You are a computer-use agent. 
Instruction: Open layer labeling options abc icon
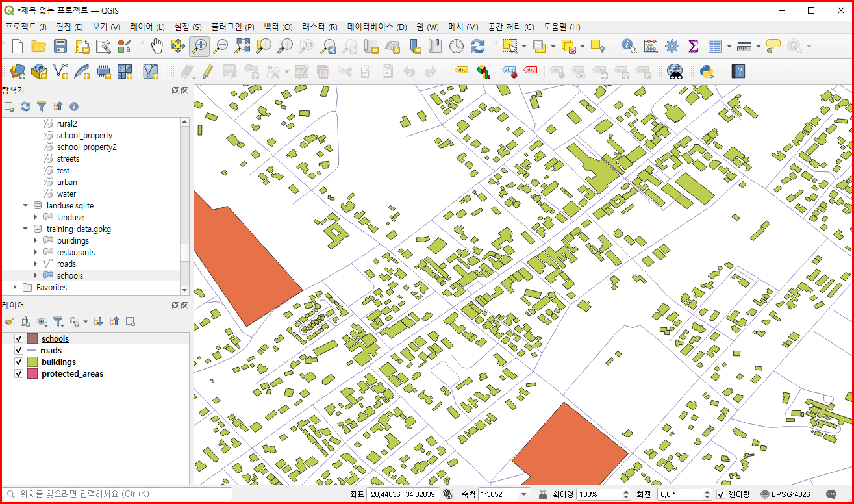(x=461, y=71)
